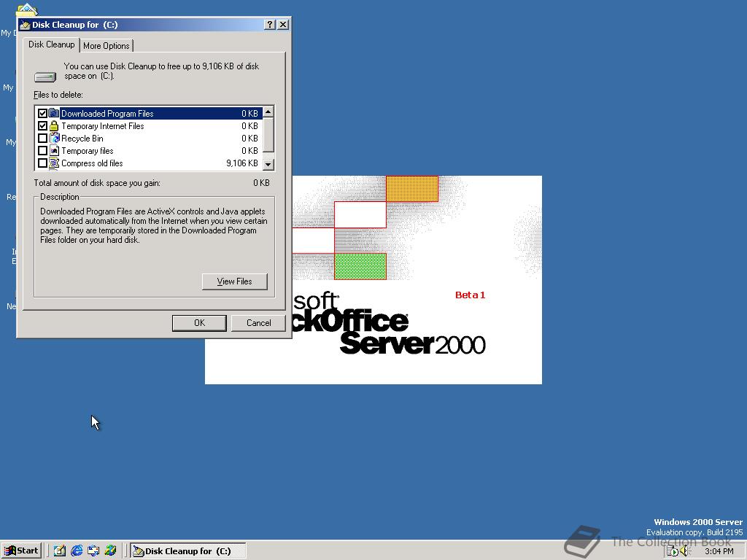Image resolution: width=747 pixels, height=560 pixels.
Task: Click the Show Desktop quick launch icon
Action: [60, 551]
